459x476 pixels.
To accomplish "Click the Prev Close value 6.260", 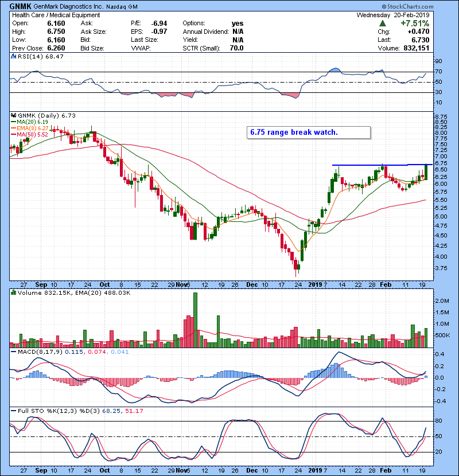I will [56, 48].
